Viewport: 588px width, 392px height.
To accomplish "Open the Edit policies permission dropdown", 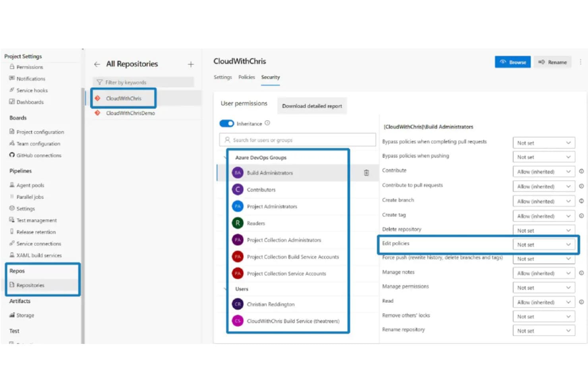I will 544,245.
